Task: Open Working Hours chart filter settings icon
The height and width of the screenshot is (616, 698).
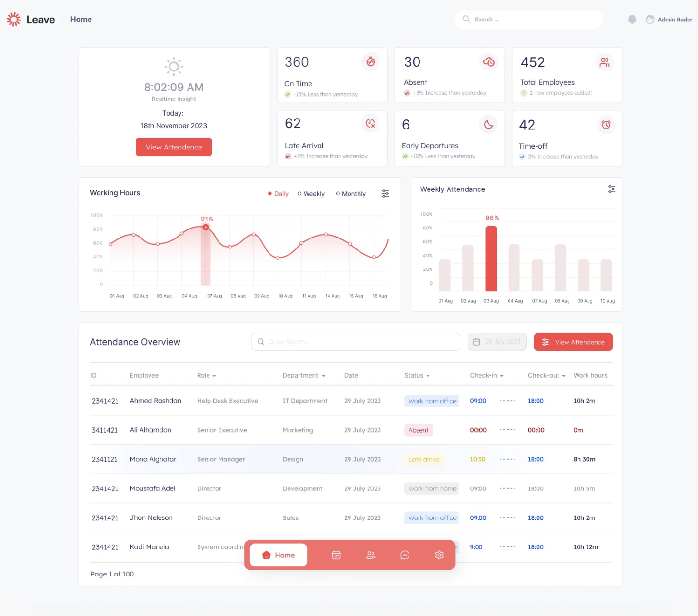Action: 385,193
